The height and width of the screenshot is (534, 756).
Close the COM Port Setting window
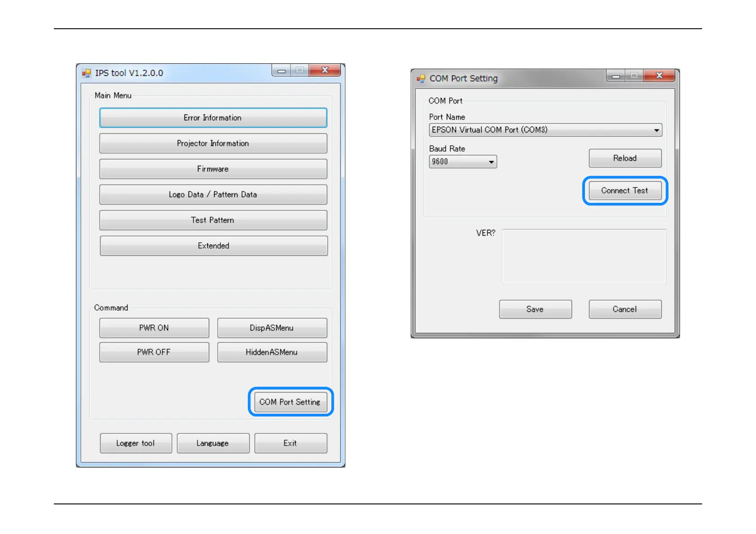(659, 76)
